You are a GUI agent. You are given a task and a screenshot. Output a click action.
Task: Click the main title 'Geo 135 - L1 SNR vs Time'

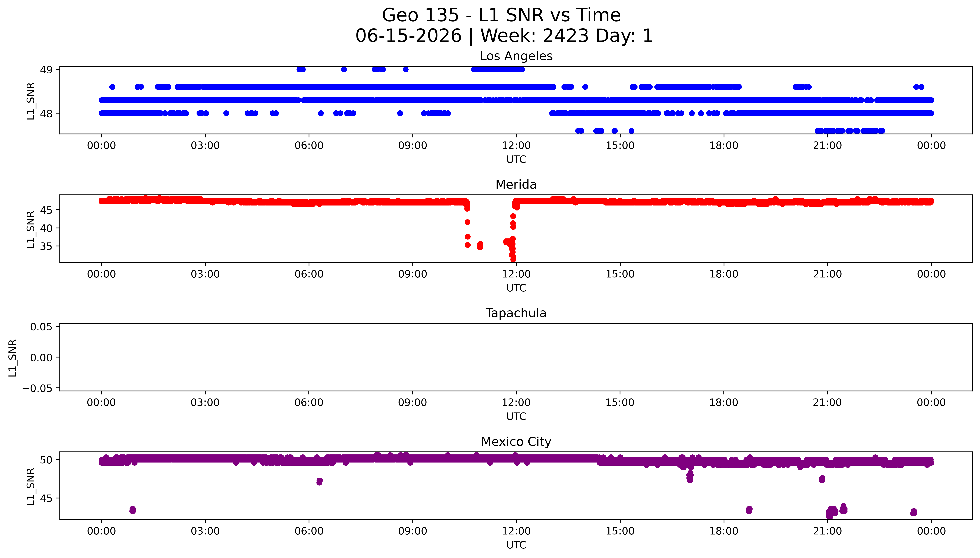[501, 15]
